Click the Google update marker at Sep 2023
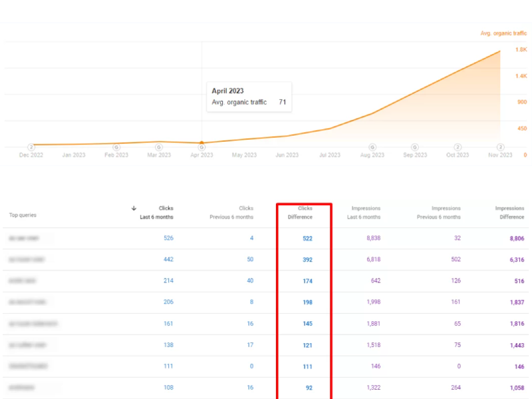This screenshot has width=532, height=399. click(x=415, y=147)
